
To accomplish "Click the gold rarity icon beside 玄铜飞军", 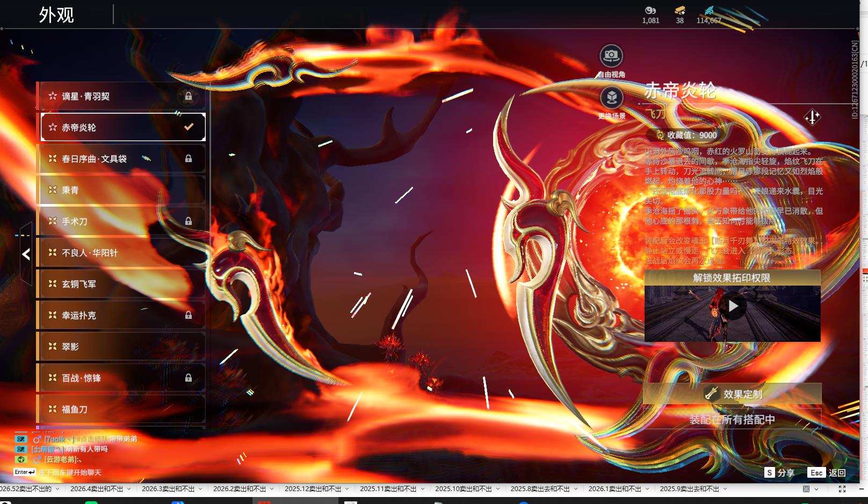I will tap(53, 283).
